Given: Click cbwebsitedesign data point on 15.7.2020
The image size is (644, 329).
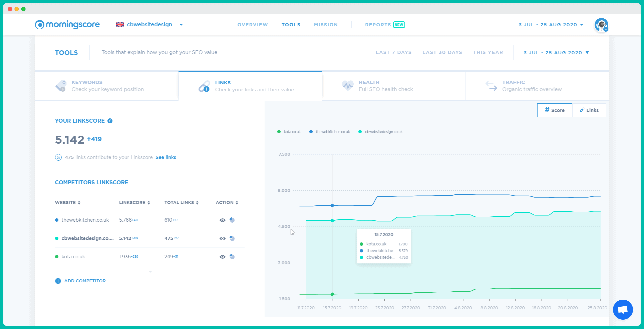Looking at the screenshot, I should [x=332, y=221].
